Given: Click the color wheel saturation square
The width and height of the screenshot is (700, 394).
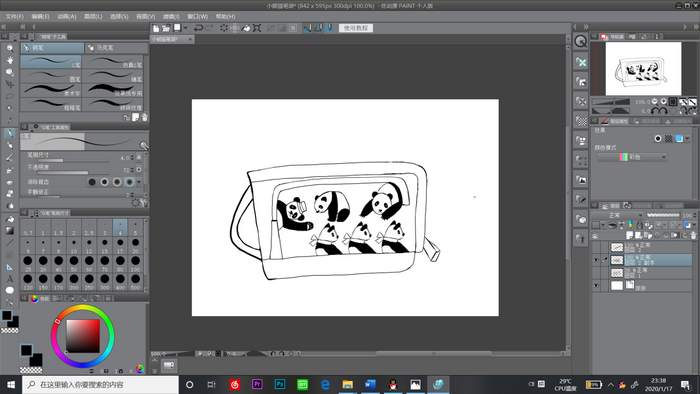Looking at the screenshot, I should [83, 336].
